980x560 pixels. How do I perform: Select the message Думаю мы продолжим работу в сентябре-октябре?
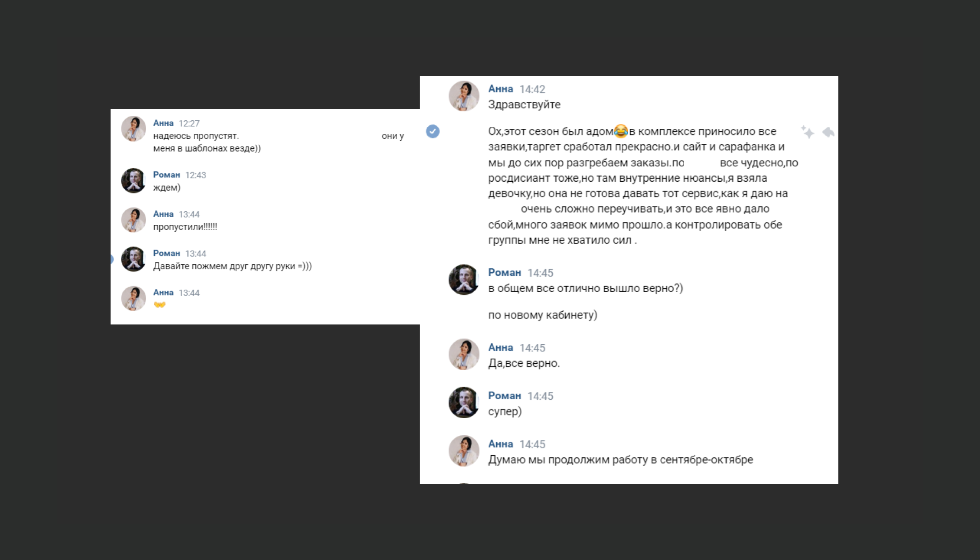[x=620, y=459]
